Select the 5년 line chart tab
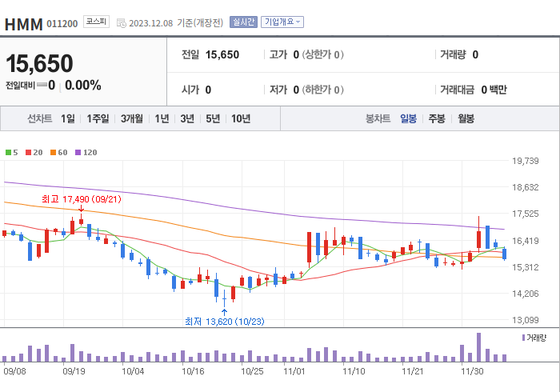This screenshot has width=560, height=392. [213, 118]
